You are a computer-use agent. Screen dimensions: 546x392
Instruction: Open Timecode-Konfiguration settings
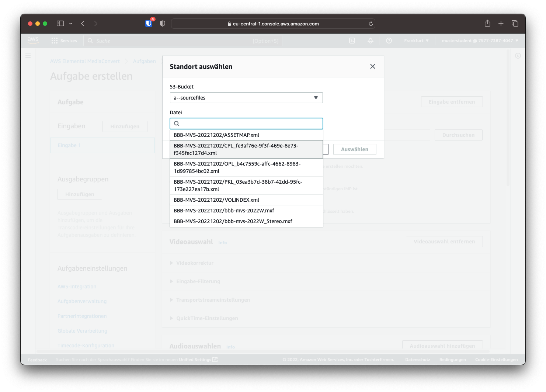pos(86,346)
